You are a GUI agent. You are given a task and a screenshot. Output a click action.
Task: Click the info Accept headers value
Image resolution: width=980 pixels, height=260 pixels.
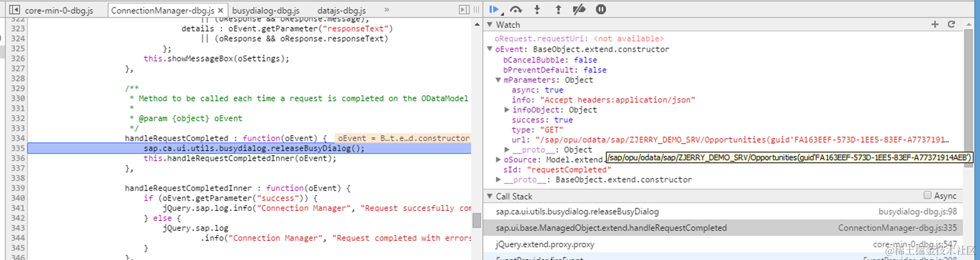pos(617,100)
